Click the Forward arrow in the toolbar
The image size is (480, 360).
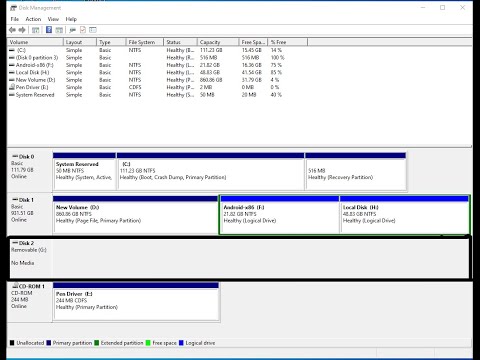(x=22, y=30)
